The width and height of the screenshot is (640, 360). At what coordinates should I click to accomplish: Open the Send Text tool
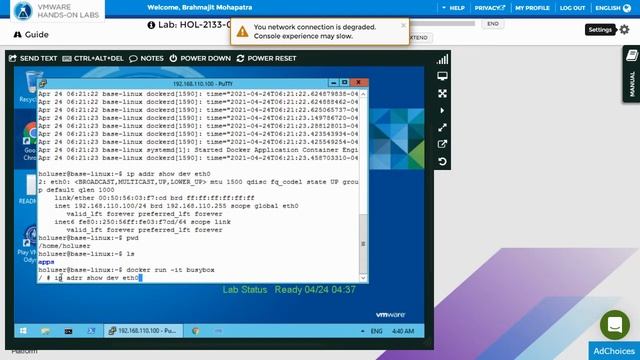[x=33, y=58]
